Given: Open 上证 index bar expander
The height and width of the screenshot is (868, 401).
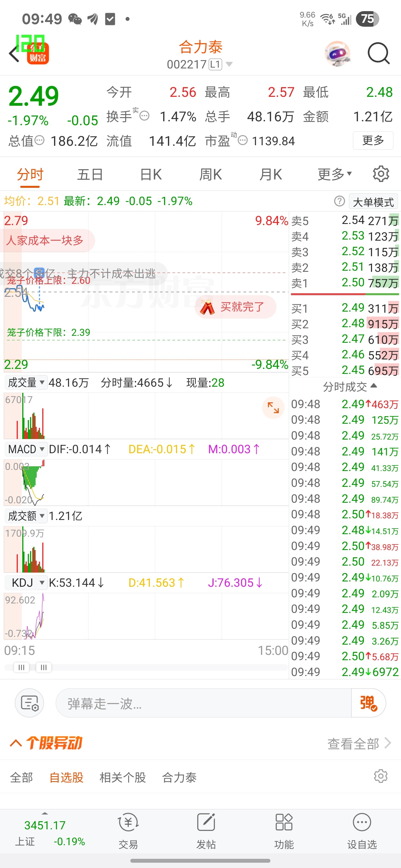Looking at the screenshot, I should point(45,813).
